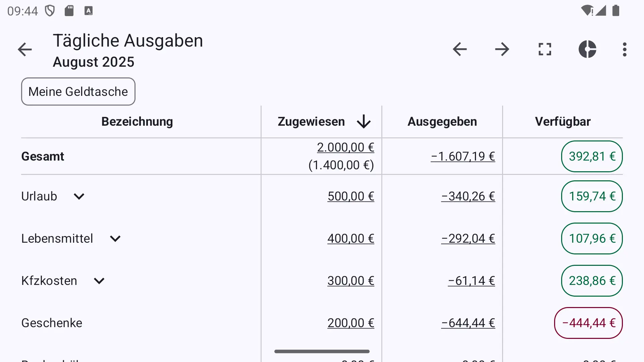Image resolution: width=644 pixels, height=362 pixels.
Task: Advance to next month with right arrow
Action: [x=502, y=49]
